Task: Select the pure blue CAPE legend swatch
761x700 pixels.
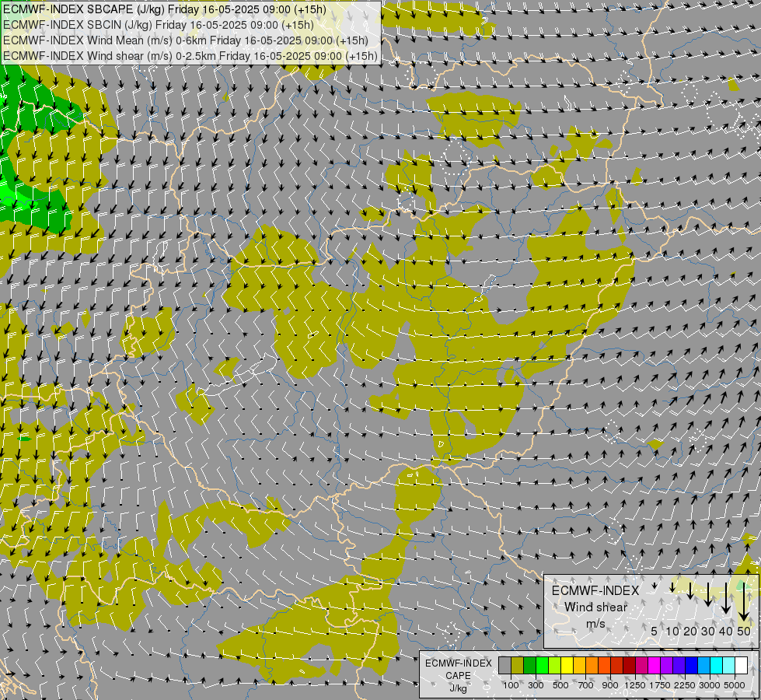Action: point(691,665)
